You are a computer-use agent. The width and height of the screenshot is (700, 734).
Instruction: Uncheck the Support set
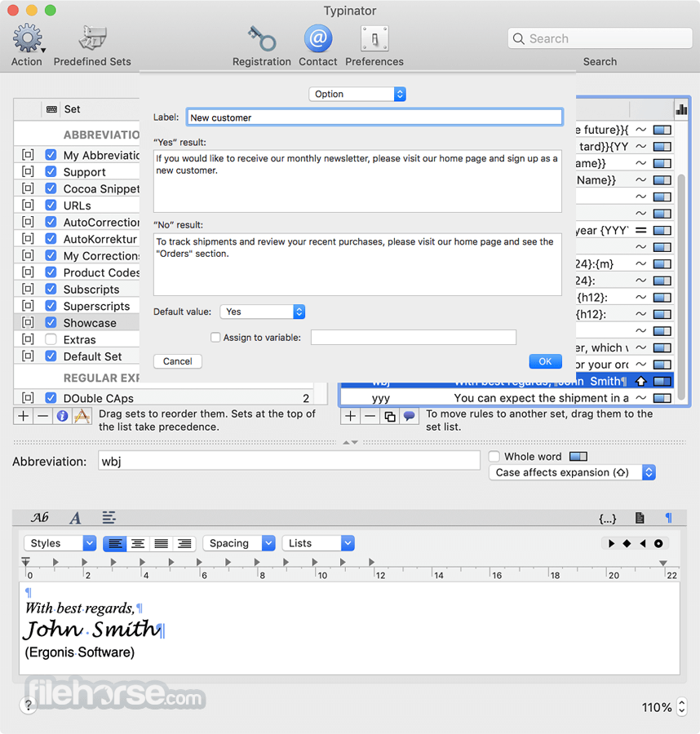[51, 172]
